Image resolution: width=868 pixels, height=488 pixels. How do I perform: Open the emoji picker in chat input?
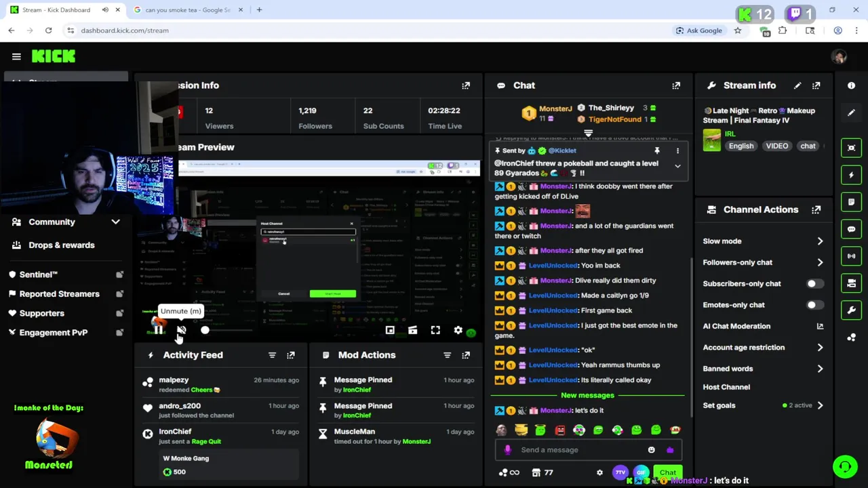[x=652, y=450]
